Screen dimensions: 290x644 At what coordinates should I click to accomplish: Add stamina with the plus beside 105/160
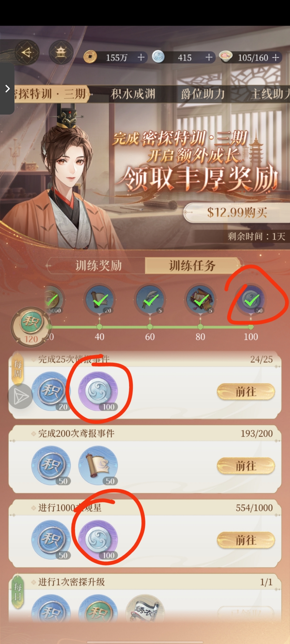coord(275,57)
